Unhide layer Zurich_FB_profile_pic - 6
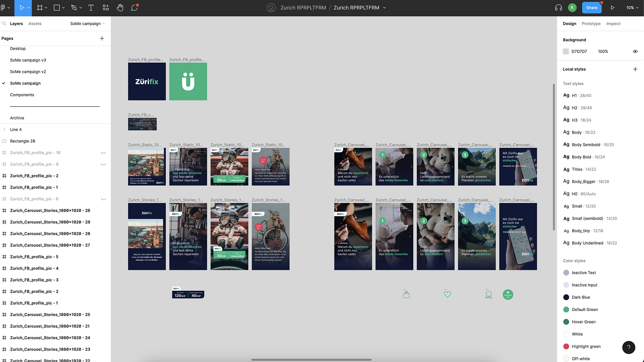644x362 pixels. (x=103, y=199)
